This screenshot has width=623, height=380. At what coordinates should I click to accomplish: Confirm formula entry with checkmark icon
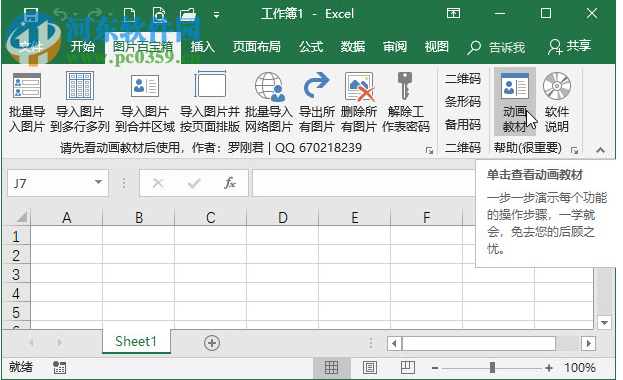194,183
